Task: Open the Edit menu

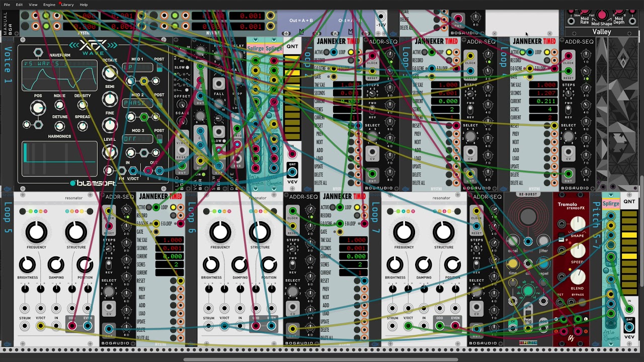Action: (x=19, y=5)
